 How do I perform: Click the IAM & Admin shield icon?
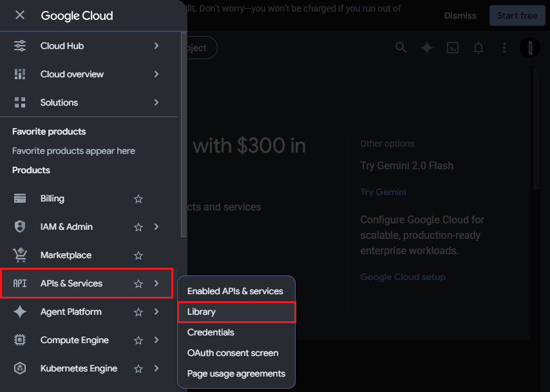20,227
